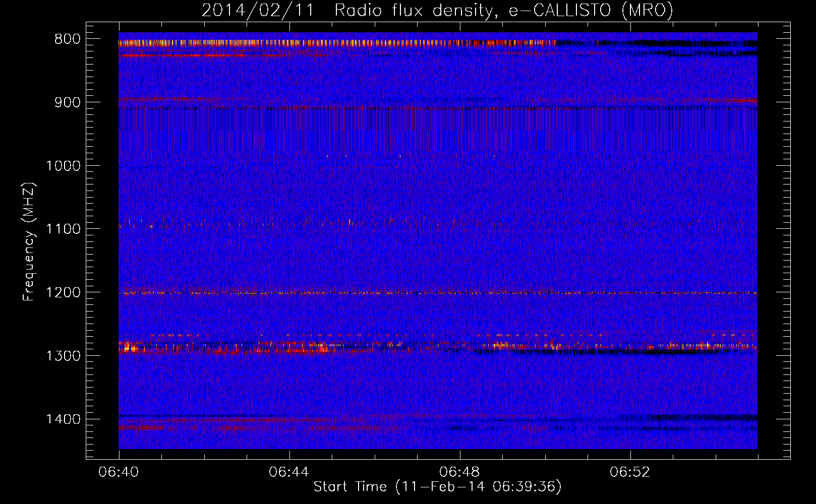Select the 1100 frequency axis label

click(63, 229)
